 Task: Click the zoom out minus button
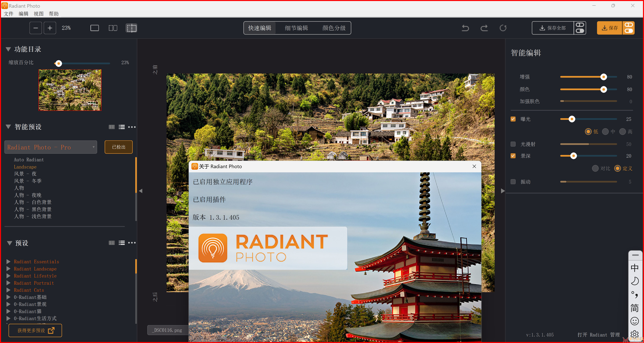[35, 28]
